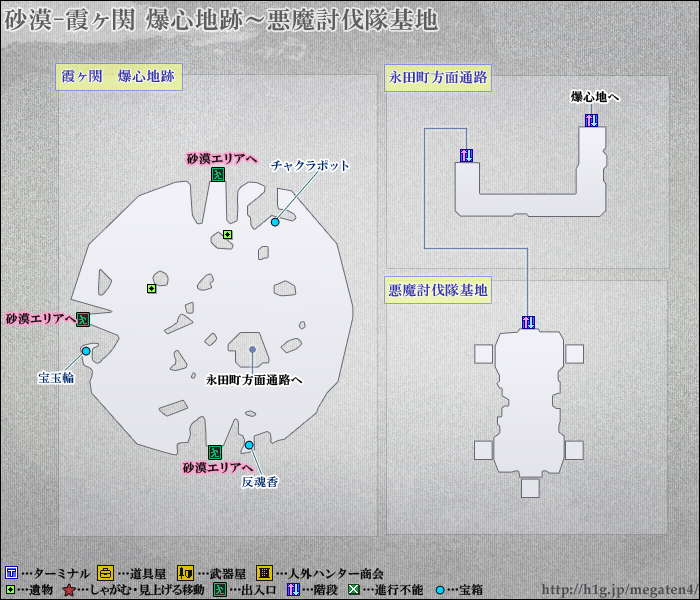Click the 進行不能 impassable legend icon

(354, 590)
